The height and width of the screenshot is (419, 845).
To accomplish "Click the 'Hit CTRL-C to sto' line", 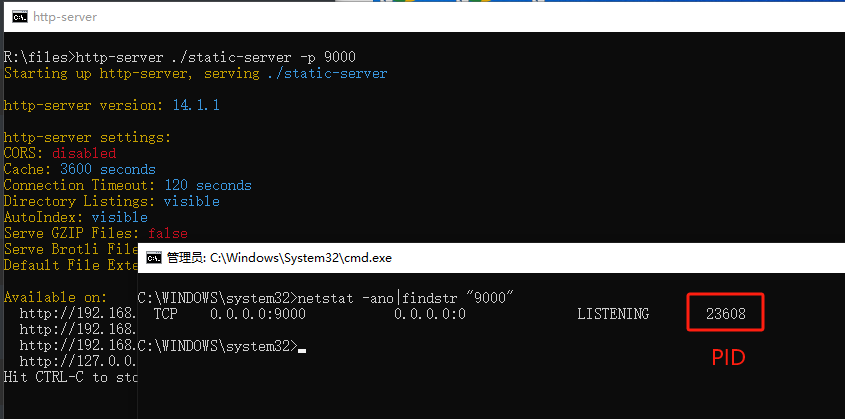I will tap(71, 377).
